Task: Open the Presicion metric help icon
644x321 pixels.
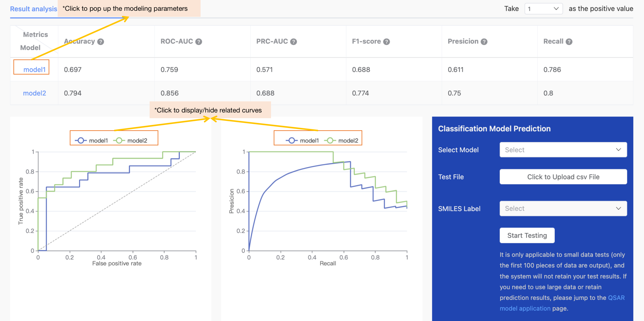Action: point(484,41)
